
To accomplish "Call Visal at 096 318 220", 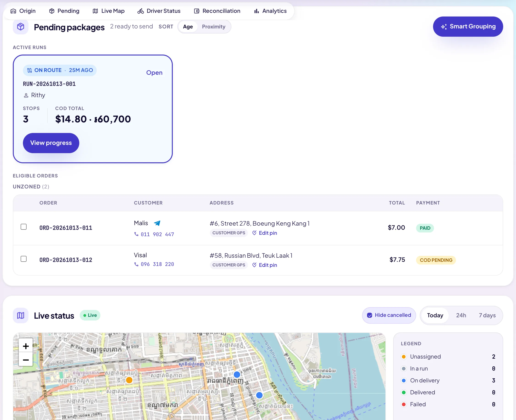I will coord(154,264).
